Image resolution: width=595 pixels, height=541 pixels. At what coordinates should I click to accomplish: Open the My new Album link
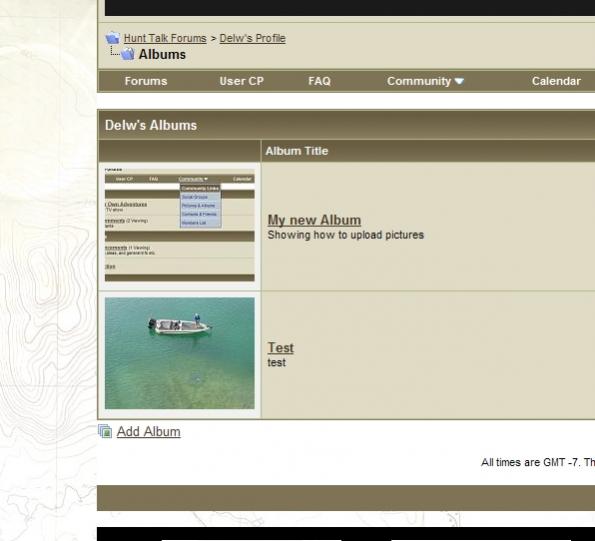coord(314,220)
